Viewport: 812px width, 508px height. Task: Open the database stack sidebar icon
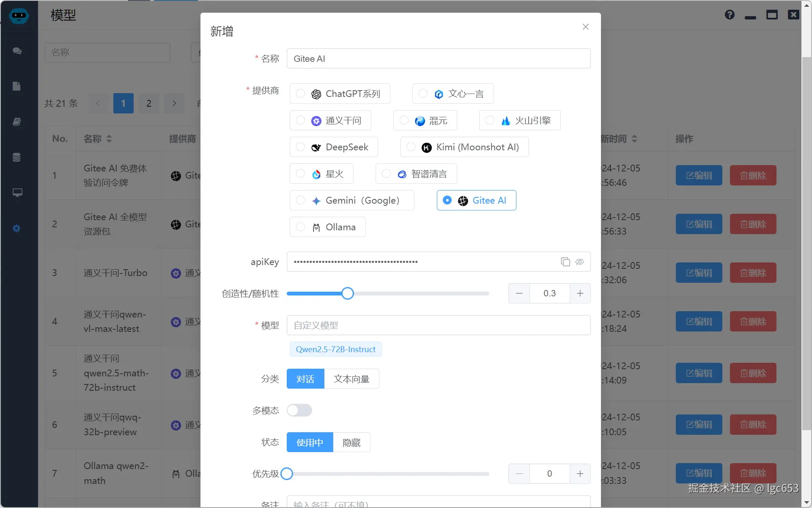point(16,157)
